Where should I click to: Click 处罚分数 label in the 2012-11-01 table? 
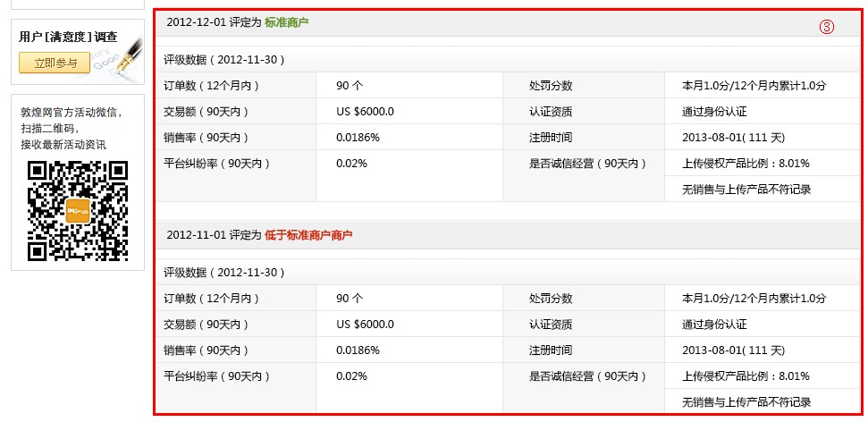click(x=551, y=299)
